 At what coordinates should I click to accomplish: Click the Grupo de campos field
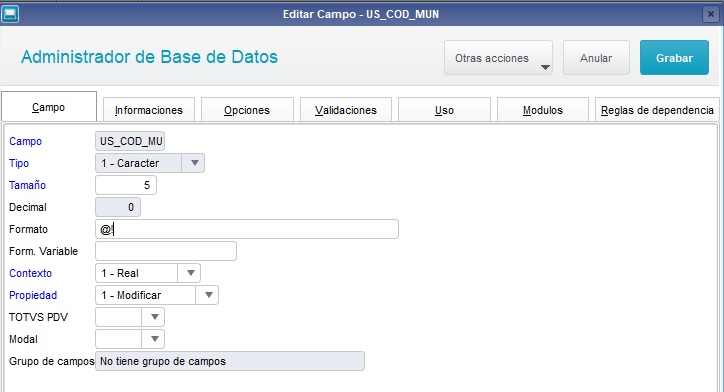coord(230,361)
